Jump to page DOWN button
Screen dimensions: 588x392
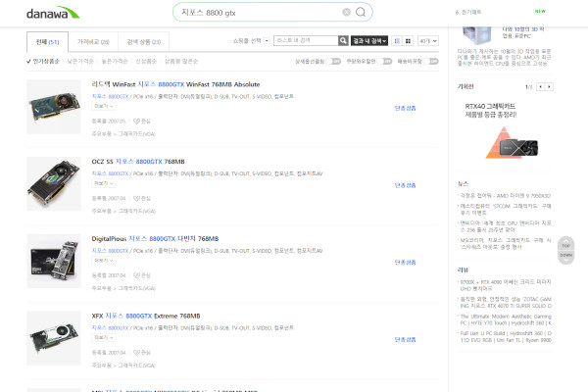565,257
